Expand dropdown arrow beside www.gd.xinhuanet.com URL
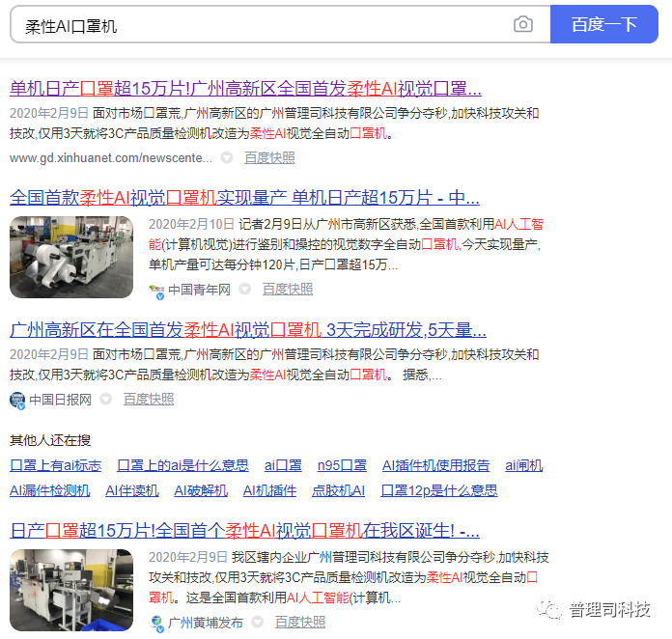The height and width of the screenshot is (639, 672). coord(227,157)
